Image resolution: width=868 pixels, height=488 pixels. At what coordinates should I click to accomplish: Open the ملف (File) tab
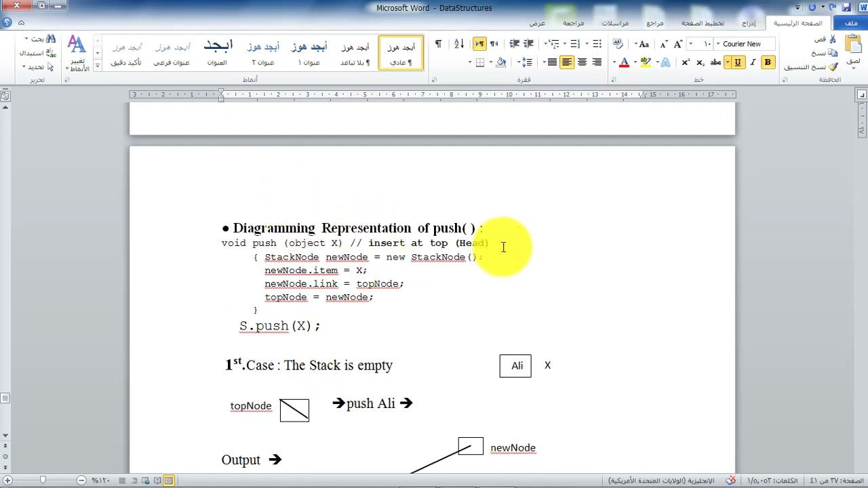850,23
